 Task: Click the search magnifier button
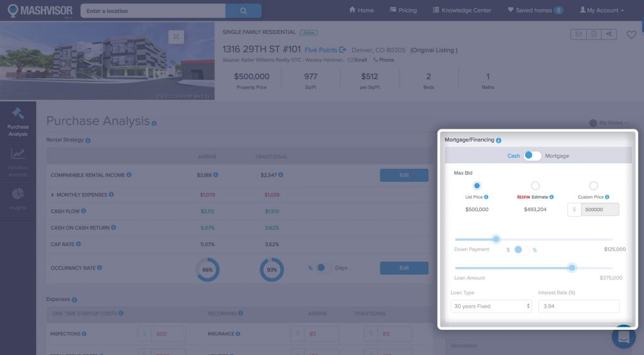click(x=243, y=11)
